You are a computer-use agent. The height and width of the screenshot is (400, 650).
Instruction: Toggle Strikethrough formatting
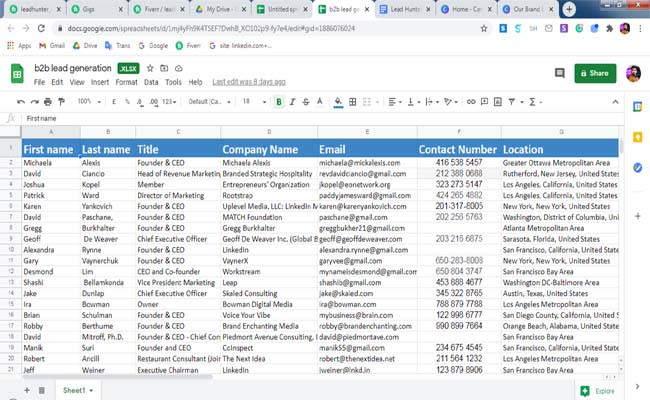[x=306, y=102]
